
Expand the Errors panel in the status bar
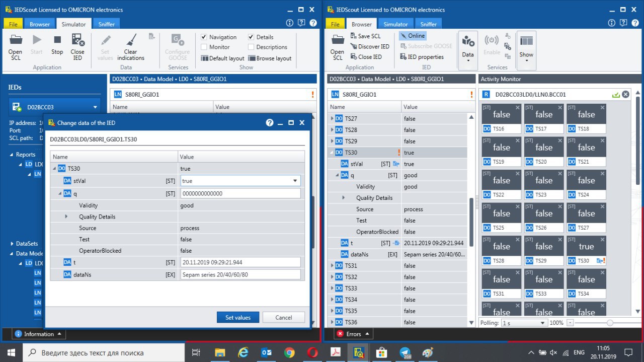[367, 334]
